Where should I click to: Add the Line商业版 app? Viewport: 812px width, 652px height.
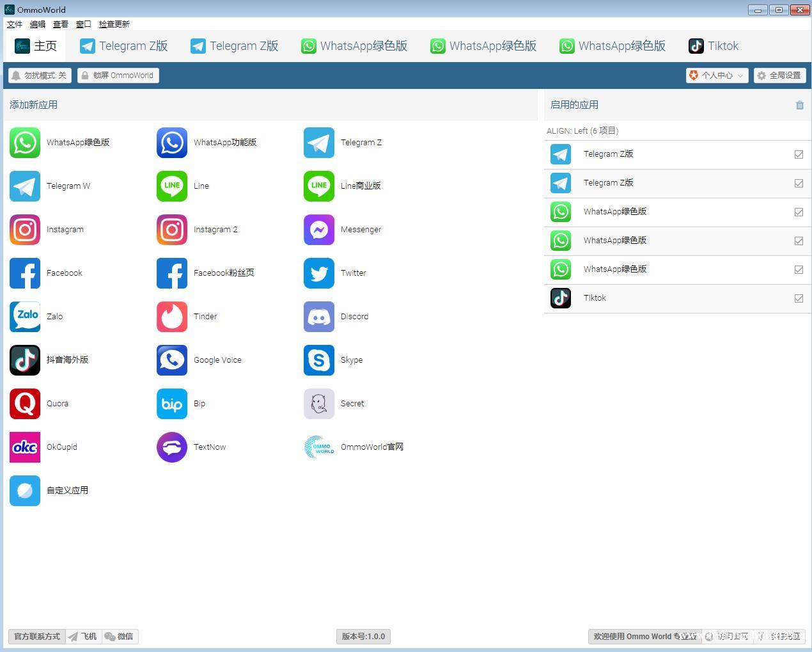click(319, 186)
